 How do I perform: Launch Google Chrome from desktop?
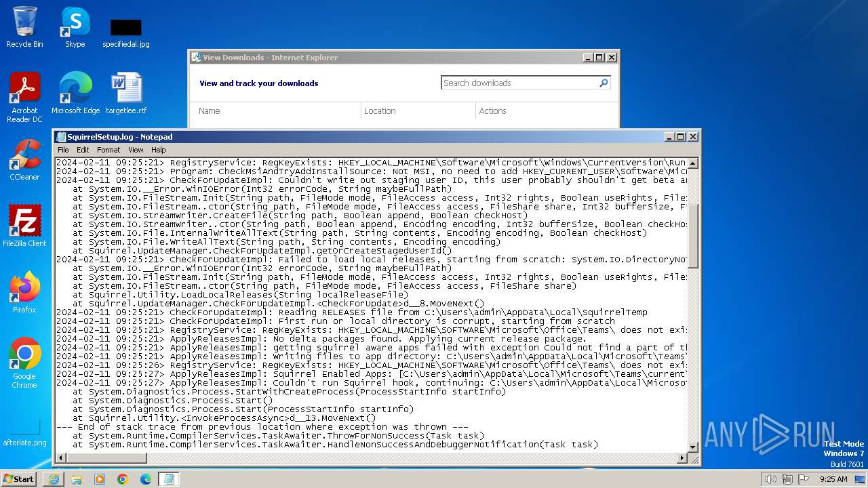(x=24, y=363)
